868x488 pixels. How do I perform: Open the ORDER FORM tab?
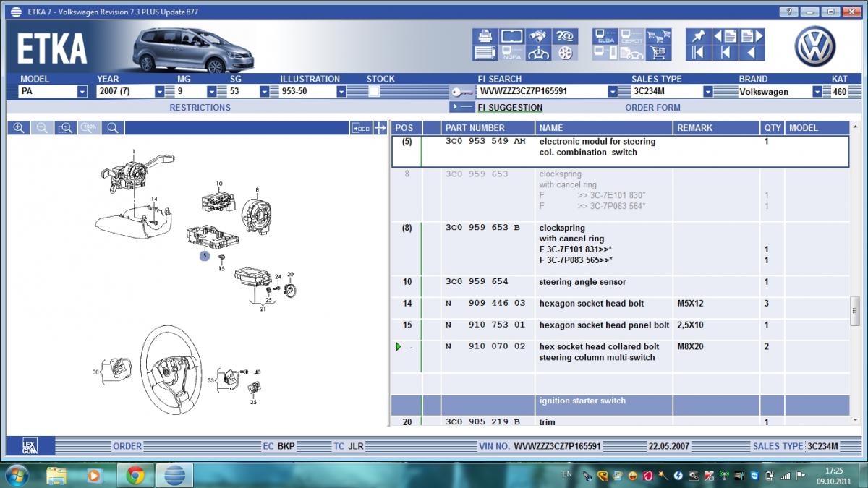[x=652, y=108]
